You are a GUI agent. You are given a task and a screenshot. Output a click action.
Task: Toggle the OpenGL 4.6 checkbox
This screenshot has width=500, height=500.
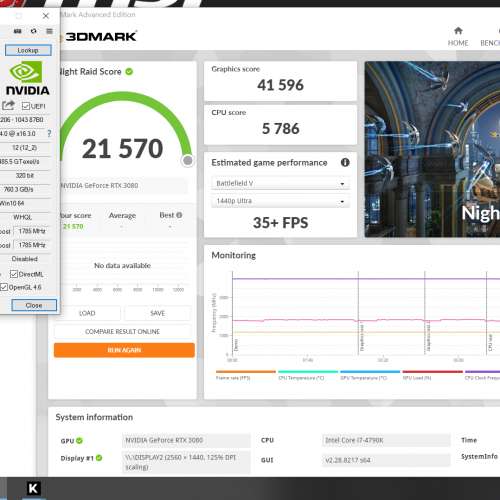4,287
